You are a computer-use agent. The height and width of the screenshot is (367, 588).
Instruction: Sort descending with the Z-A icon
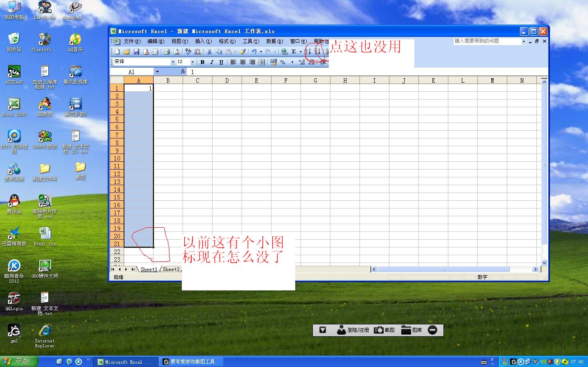click(x=318, y=52)
